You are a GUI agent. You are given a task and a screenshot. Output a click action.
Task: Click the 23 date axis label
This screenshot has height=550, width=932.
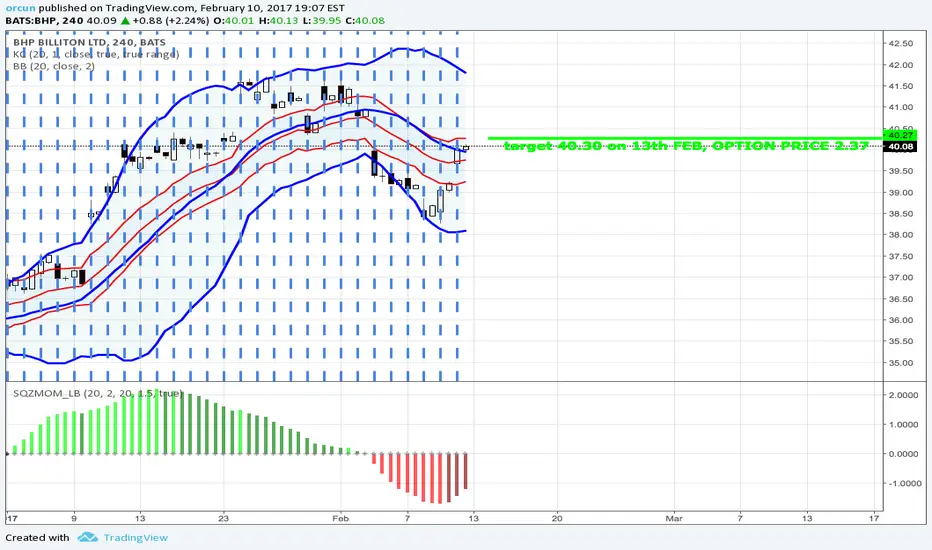223,518
